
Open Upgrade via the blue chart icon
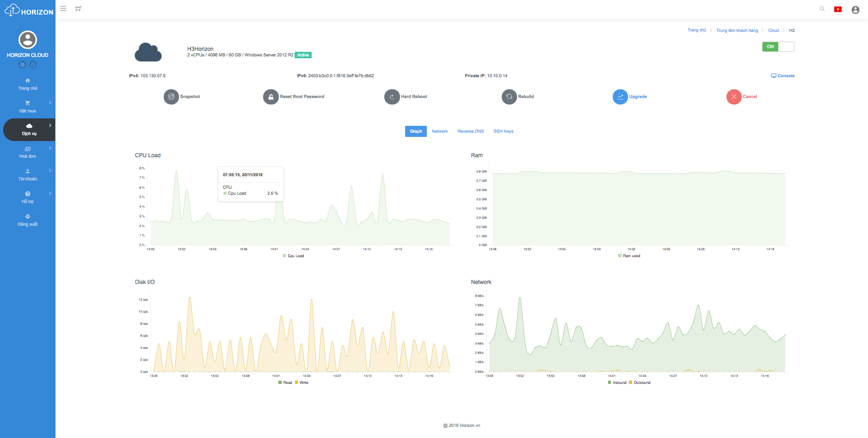620,97
